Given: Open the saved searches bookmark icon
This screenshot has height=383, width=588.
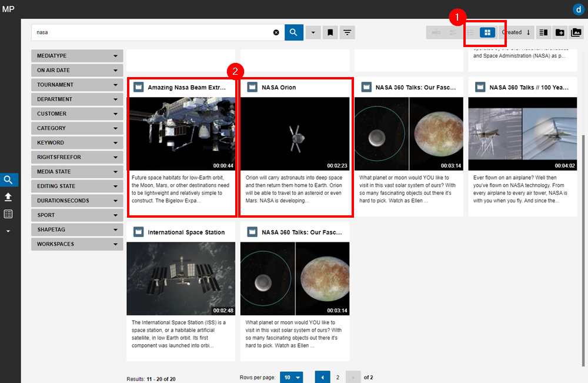Looking at the screenshot, I should tap(330, 32).
